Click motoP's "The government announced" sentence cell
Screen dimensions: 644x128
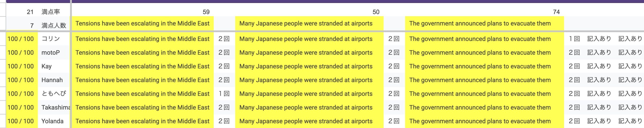(480, 53)
